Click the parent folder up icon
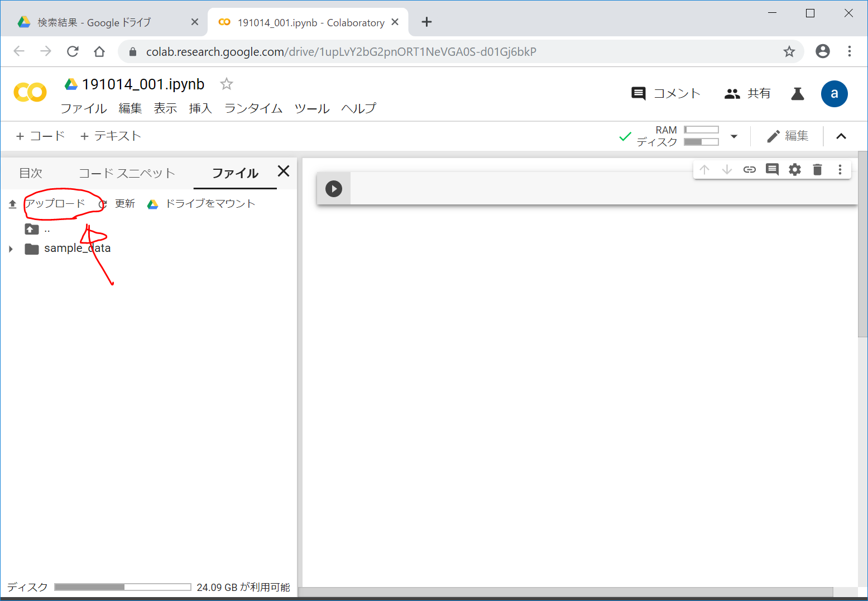Viewport: 868px width, 601px height. tap(32, 229)
